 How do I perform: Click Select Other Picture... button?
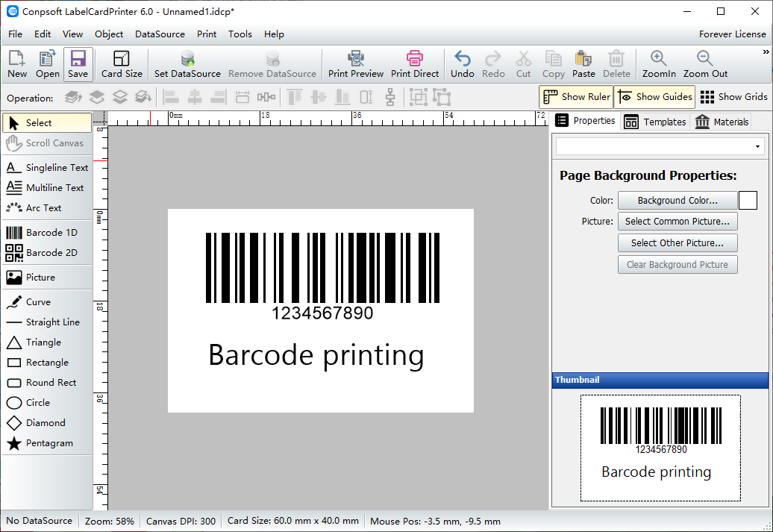click(x=677, y=243)
